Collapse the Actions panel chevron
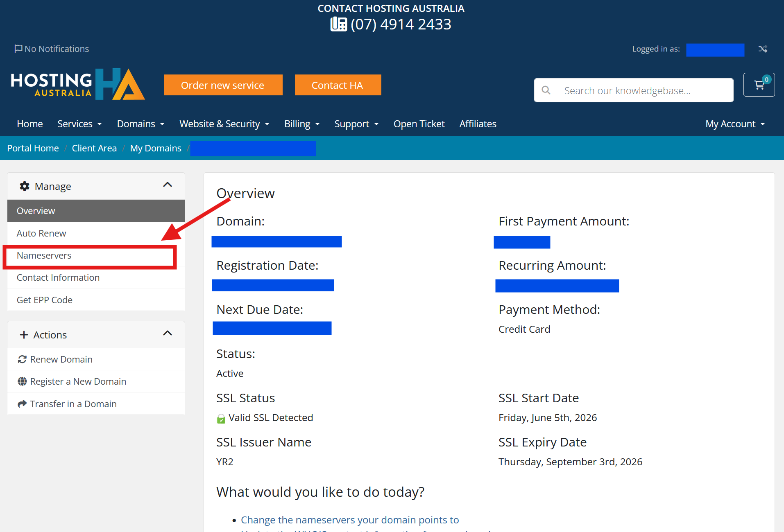 168,334
